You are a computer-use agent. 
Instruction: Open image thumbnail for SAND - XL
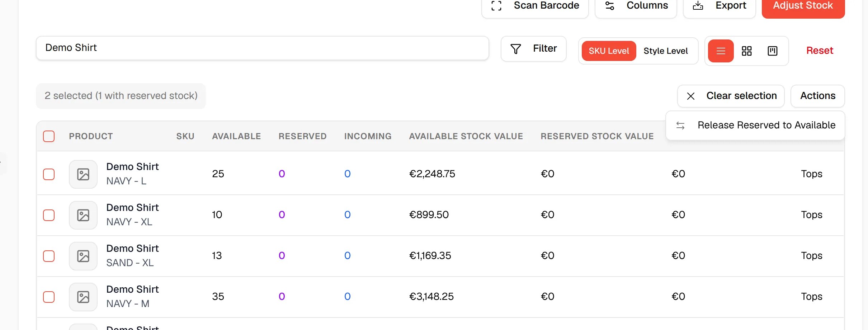(83, 256)
